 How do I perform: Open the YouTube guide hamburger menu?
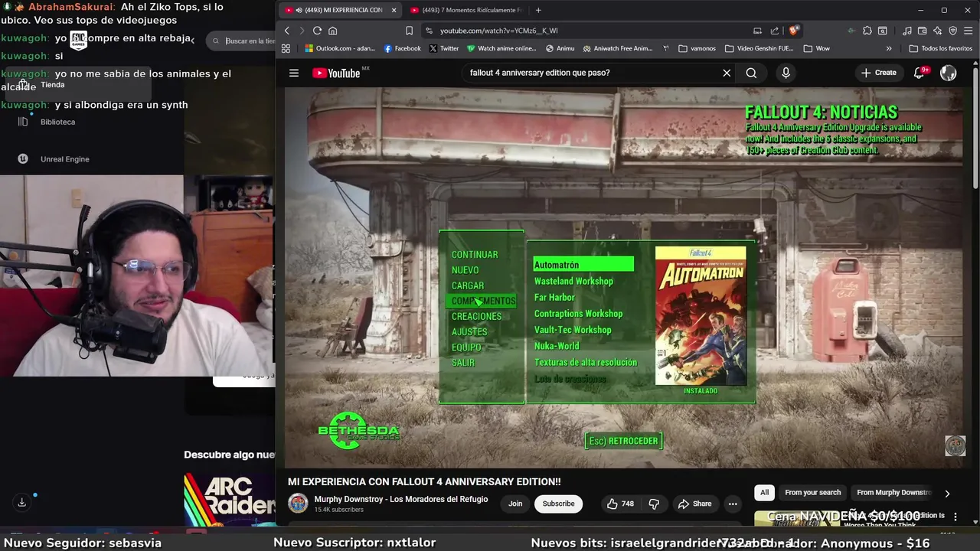(294, 73)
